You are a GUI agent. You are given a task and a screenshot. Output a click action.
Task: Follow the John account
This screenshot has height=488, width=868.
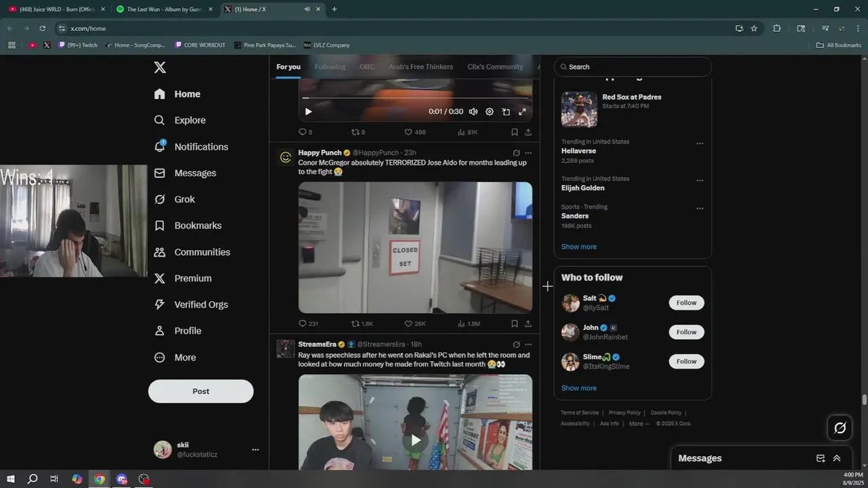tap(686, 332)
